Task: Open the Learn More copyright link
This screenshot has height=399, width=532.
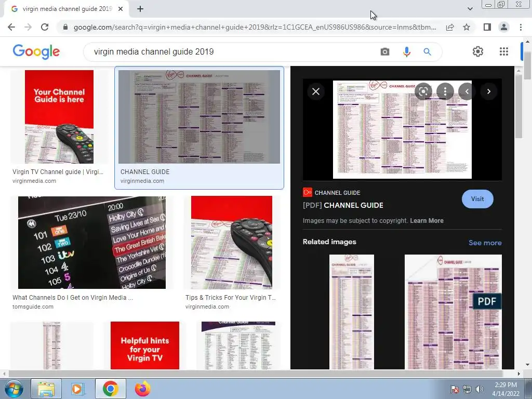Action: 427,221
